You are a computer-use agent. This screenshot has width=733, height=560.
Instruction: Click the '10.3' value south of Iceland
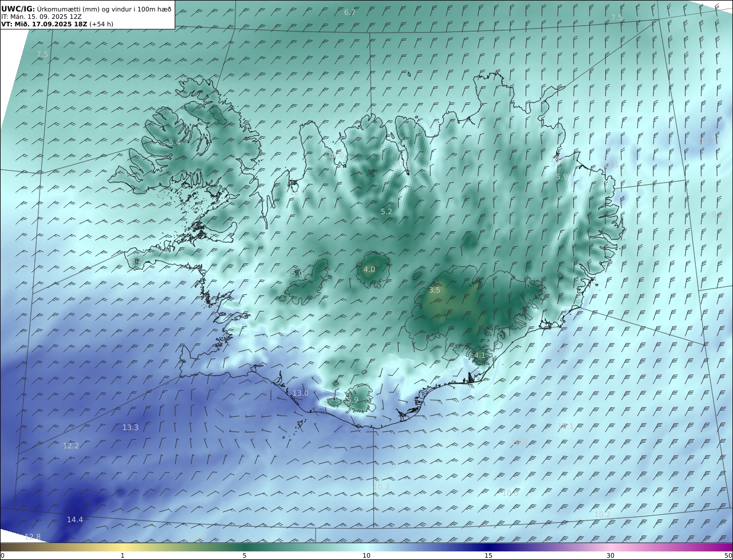coord(381,487)
